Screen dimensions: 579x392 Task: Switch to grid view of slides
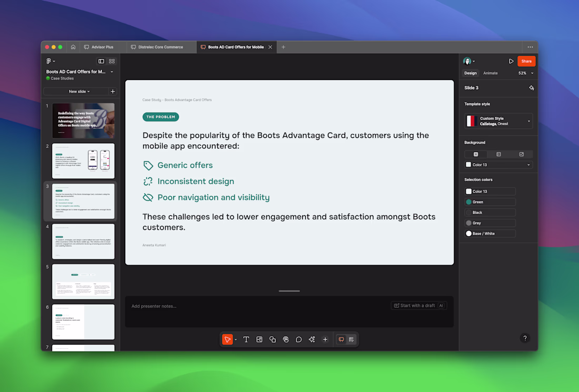click(112, 61)
